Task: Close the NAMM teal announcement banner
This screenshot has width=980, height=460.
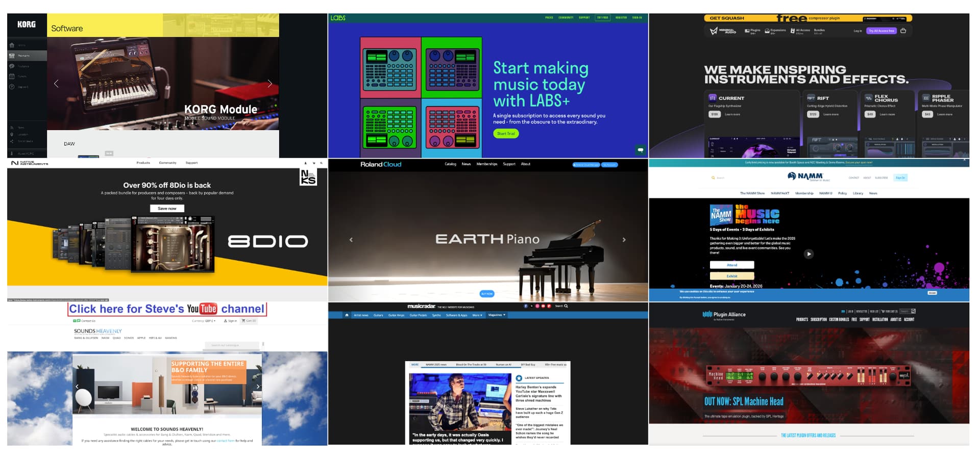Action: click(x=964, y=160)
